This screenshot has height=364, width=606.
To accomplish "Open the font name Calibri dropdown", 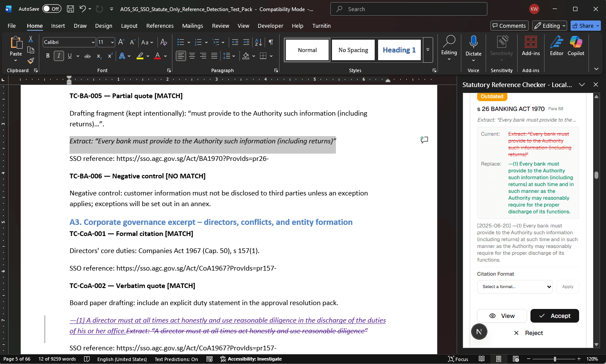I will tap(93, 42).
